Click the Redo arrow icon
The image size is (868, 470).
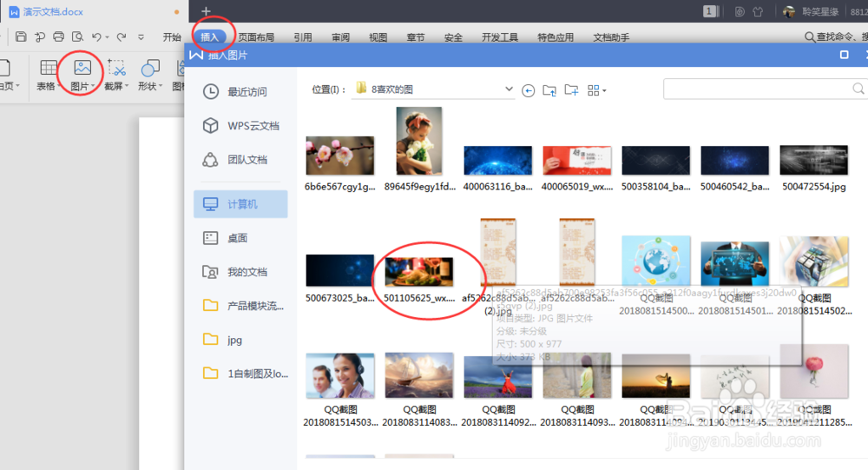(122, 36)
